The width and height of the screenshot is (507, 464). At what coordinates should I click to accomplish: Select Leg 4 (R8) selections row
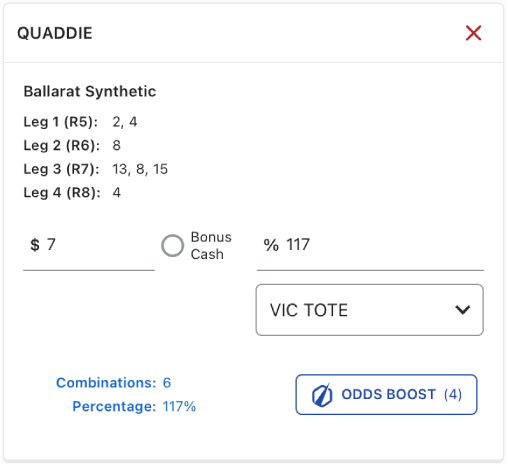tap(72, 193)
